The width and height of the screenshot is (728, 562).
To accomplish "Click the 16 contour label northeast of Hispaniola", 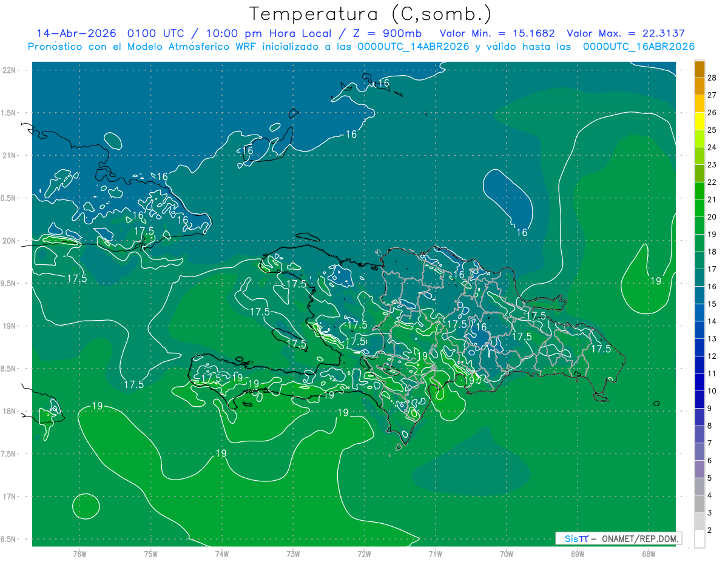I will (522, 232).
